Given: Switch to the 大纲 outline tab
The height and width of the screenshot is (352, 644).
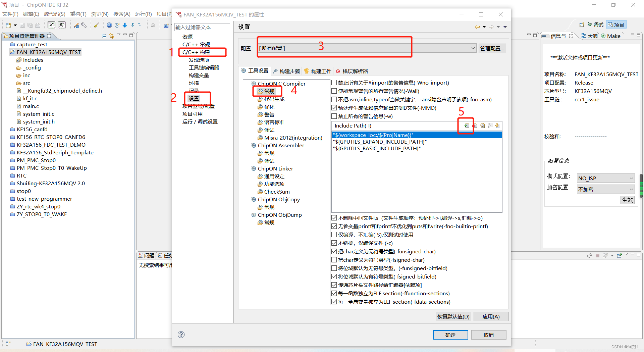Looking at the screenshot, I should pos(589,36).
